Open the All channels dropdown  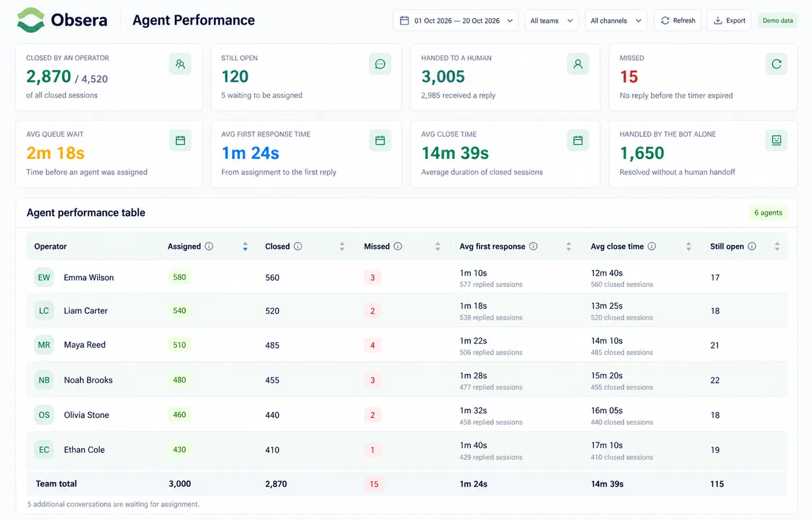tap(615, 20)
